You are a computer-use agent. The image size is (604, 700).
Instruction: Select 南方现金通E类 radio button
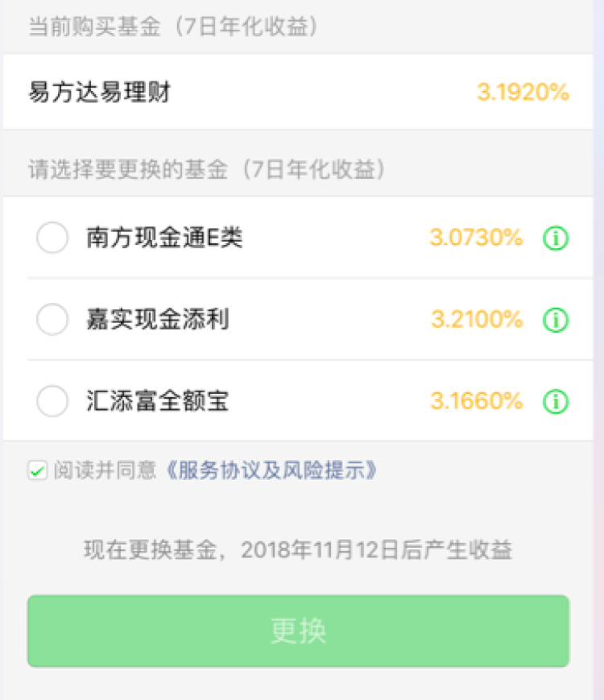click(52, 238)
